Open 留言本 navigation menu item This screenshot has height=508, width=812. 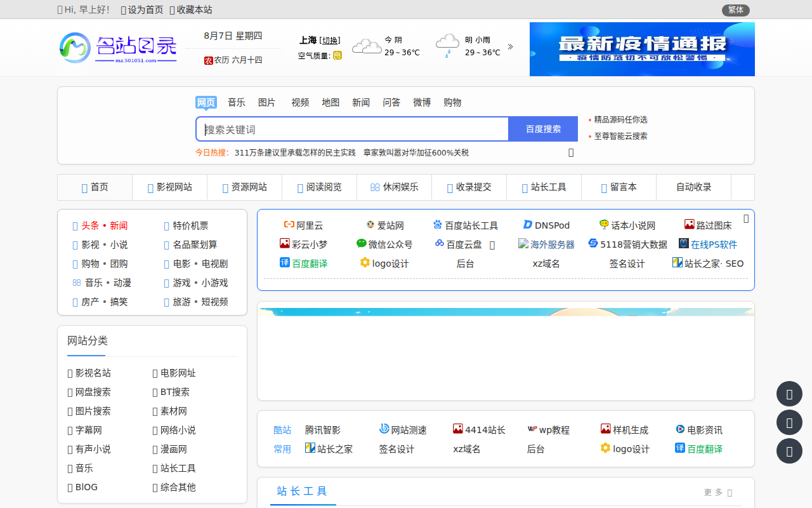coord(619,187)
